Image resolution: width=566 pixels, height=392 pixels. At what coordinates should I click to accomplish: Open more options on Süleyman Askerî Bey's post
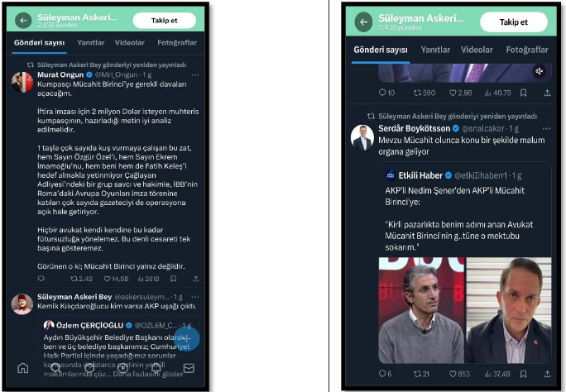195,297
